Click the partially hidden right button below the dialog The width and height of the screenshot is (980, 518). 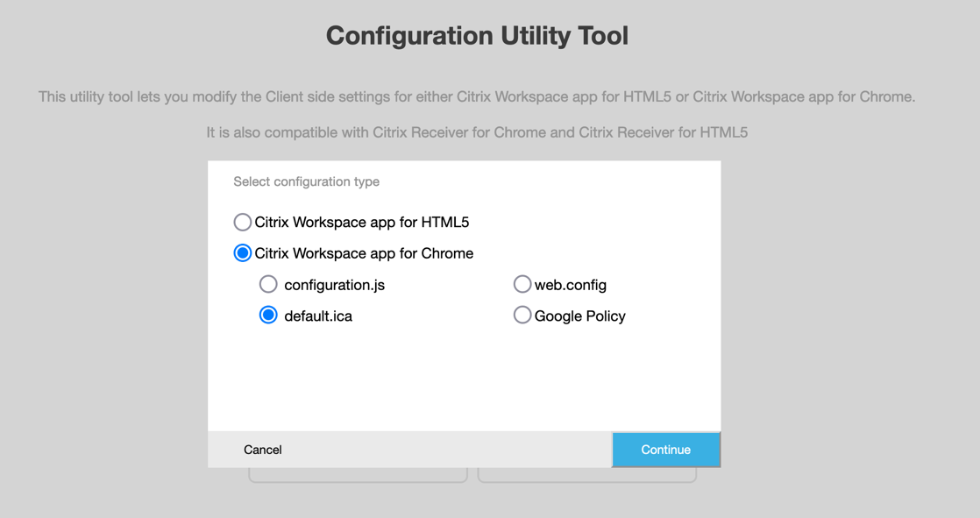point(587,475)
